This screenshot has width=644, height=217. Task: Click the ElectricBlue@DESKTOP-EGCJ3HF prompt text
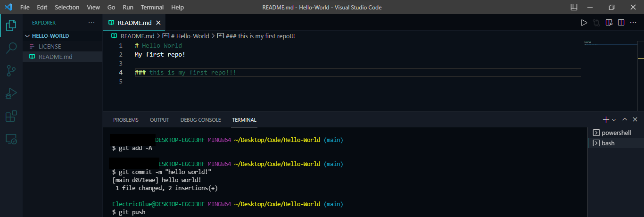pos(158,204)
